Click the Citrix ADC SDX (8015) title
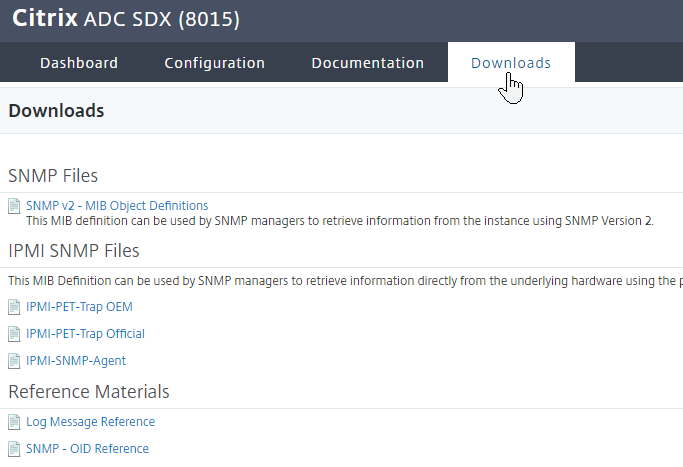 coord(126,19)
